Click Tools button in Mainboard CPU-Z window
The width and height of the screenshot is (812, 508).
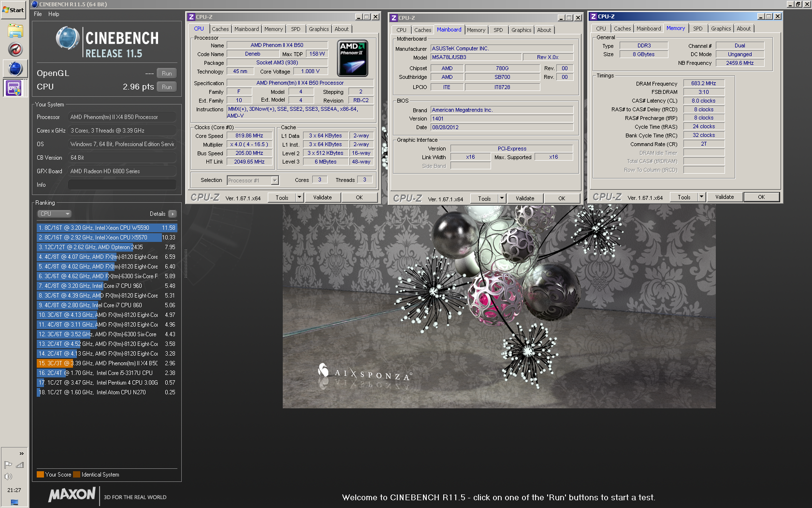(x=484, y=198)
